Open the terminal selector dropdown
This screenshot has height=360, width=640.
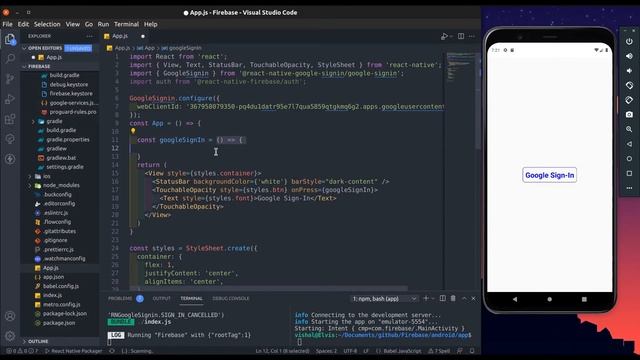pos(384,299)
